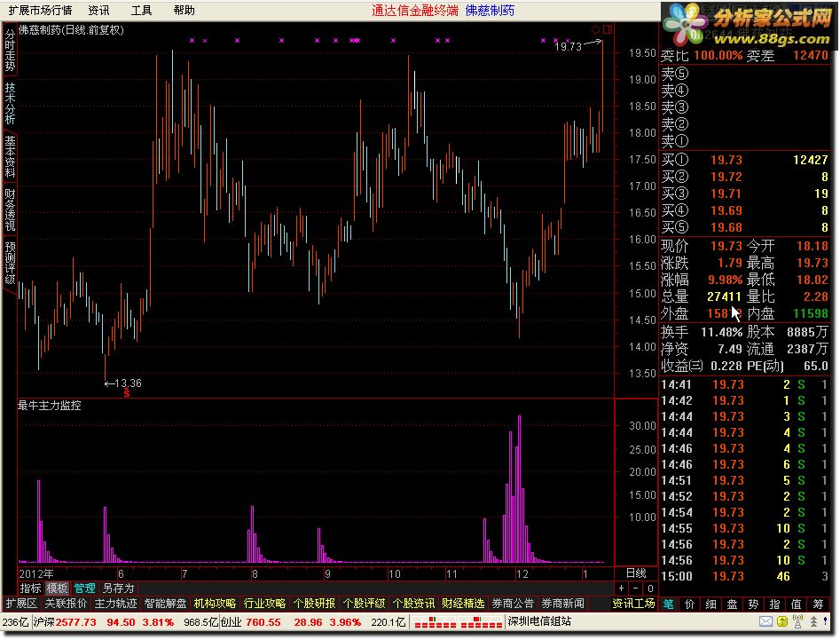This screenshot has height=640, width=840.
Task: Open the 行业攻略 bottom tab
Action: 264,604
